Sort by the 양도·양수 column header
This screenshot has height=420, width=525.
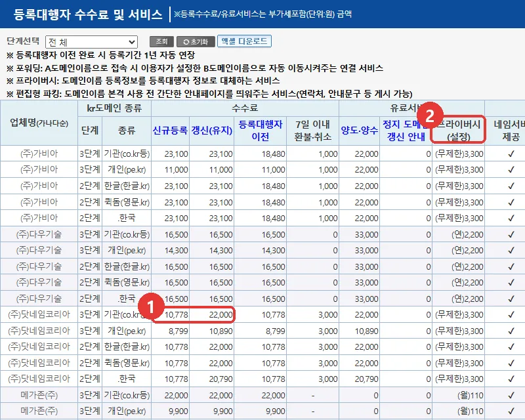[359, 131]
